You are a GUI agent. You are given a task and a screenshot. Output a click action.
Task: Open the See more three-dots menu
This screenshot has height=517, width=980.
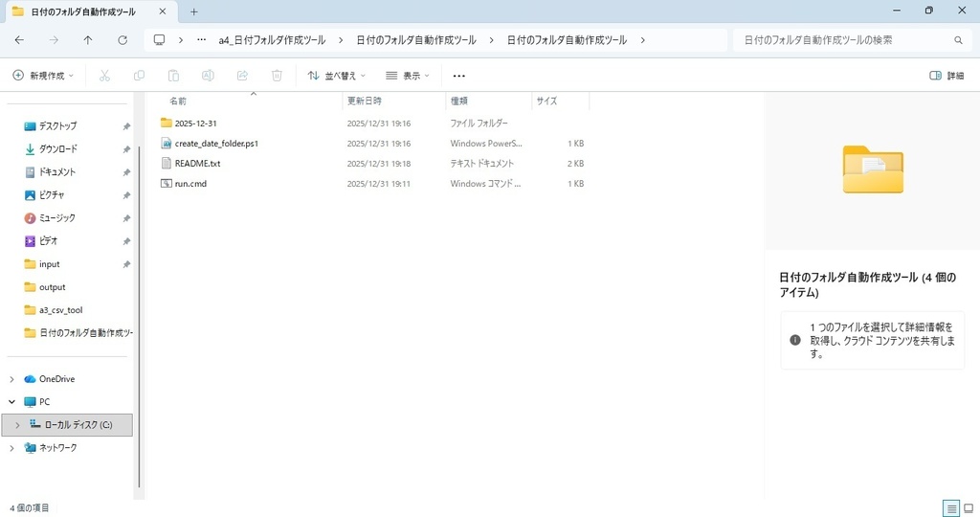coord(458,76)
